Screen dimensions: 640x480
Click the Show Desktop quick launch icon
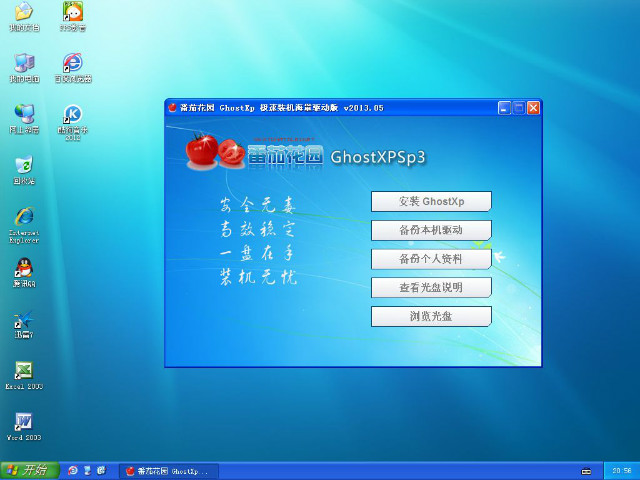point(87,471)
